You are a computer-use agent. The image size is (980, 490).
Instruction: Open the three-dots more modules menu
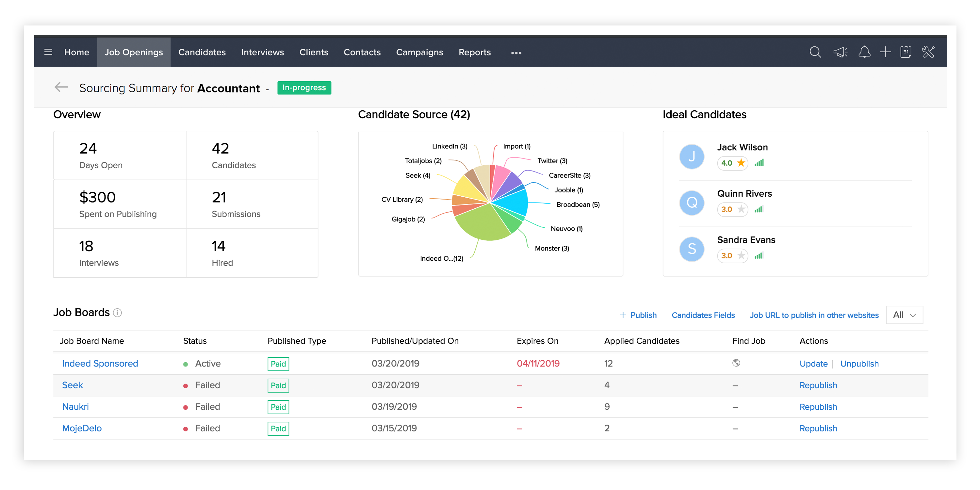point(516,53)
